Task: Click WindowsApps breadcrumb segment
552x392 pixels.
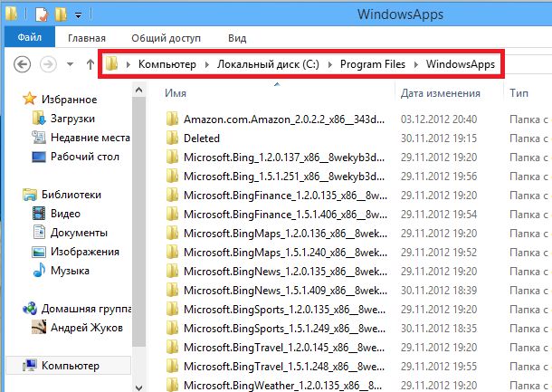Action: tap(460, 64)
